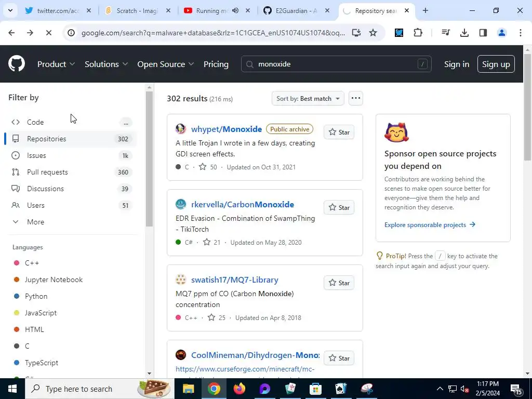532x399 pixels.
Task: View site information icon in address bar
Action: coord(71,33)
